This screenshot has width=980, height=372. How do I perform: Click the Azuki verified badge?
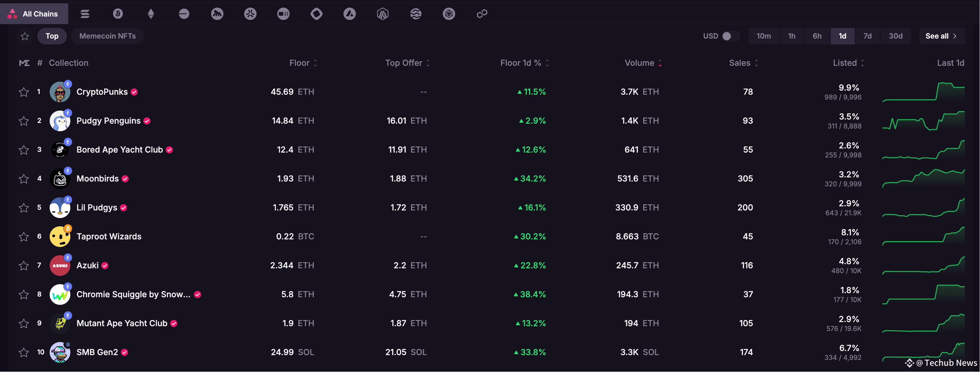click(105, 266)
